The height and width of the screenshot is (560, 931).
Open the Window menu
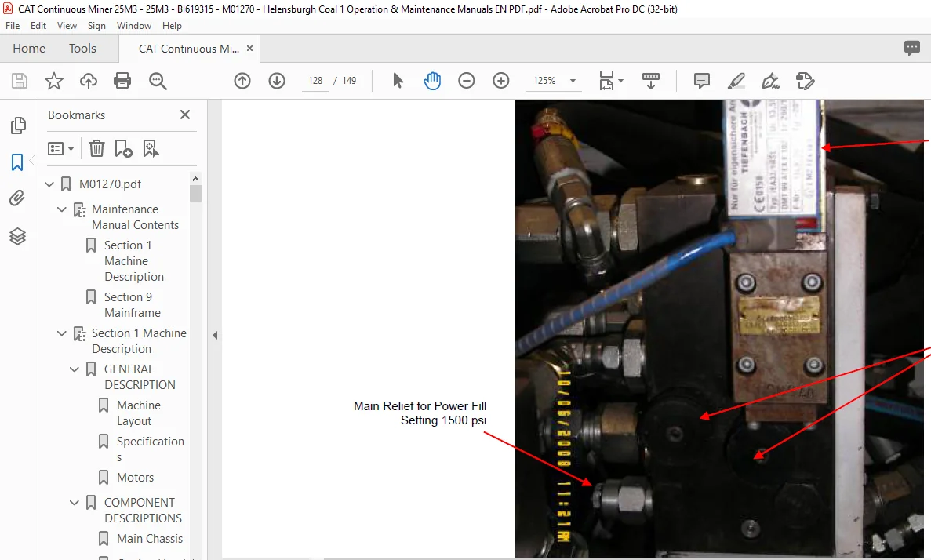tap(133, 26)
